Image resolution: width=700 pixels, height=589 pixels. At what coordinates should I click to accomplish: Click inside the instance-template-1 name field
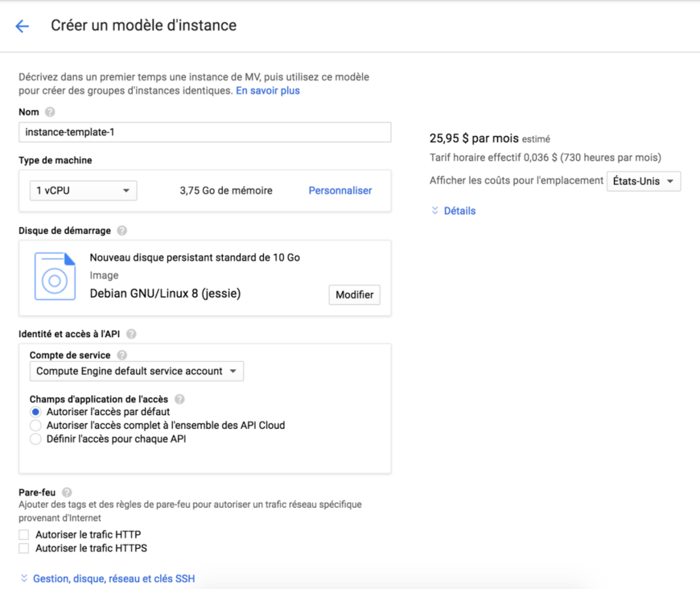tap(204, 132)
